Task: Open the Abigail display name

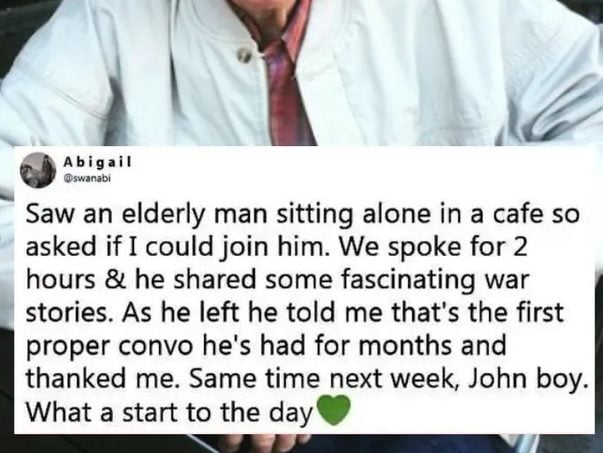Action: point(98,162)
